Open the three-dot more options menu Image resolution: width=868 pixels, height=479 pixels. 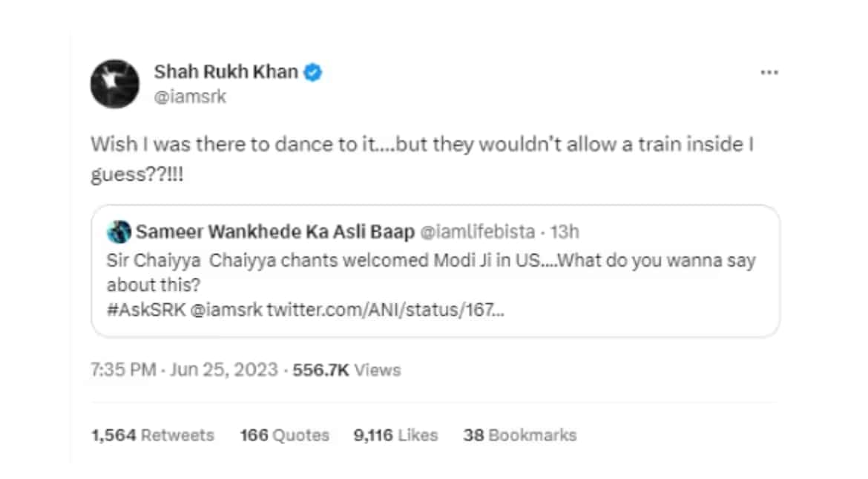pyautogui.click(x=769, y=72)
